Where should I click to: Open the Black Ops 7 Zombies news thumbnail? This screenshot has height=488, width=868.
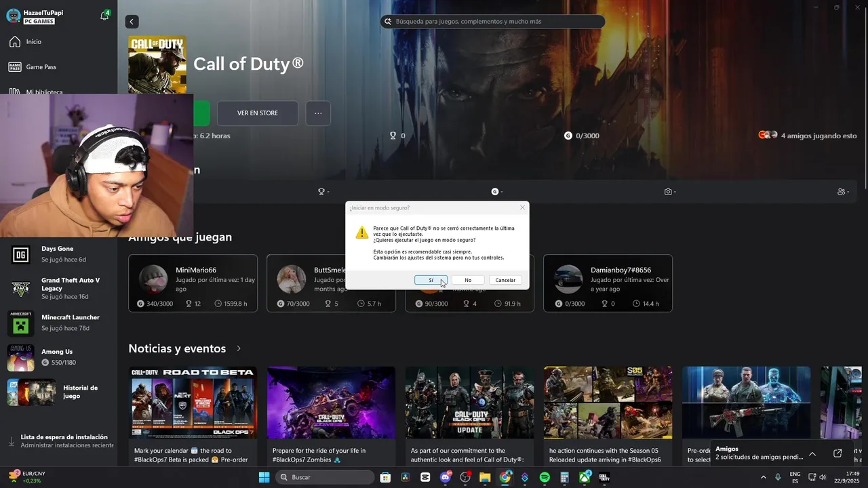click(331, 403)
